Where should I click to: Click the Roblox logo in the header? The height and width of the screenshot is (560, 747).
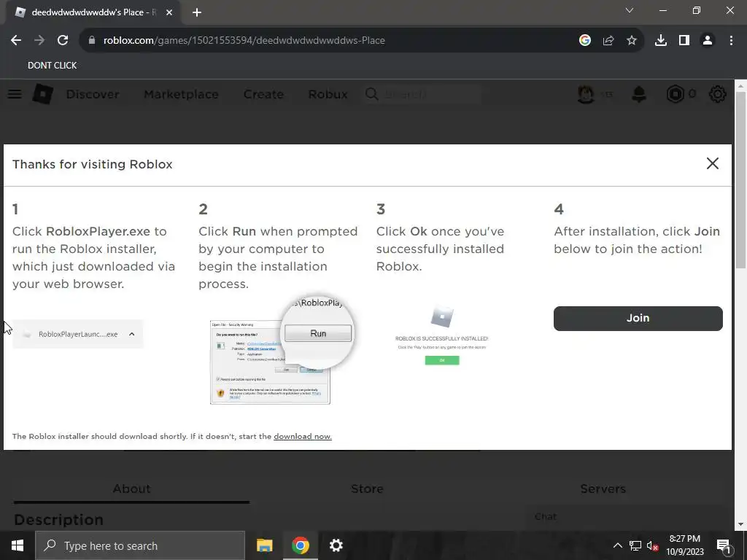click(42, 94)
